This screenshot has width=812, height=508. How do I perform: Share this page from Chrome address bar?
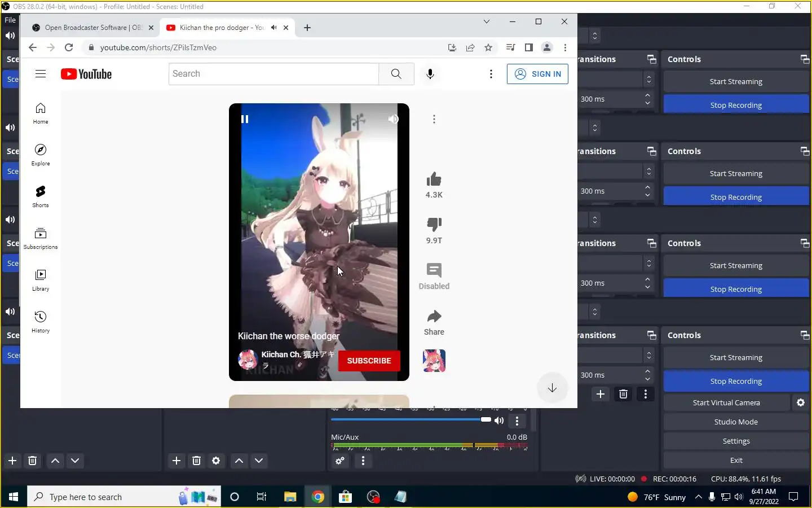click(x=470, y=47)
